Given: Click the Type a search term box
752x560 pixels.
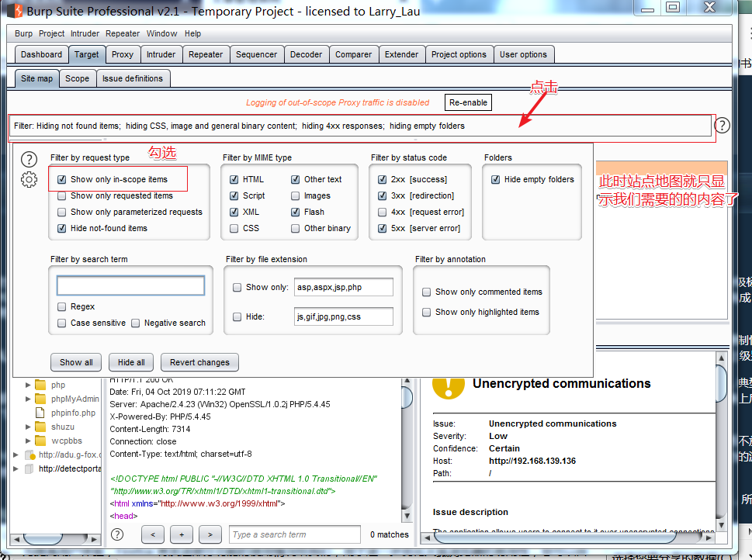Looking at the screenshot, I should point(294,534).
